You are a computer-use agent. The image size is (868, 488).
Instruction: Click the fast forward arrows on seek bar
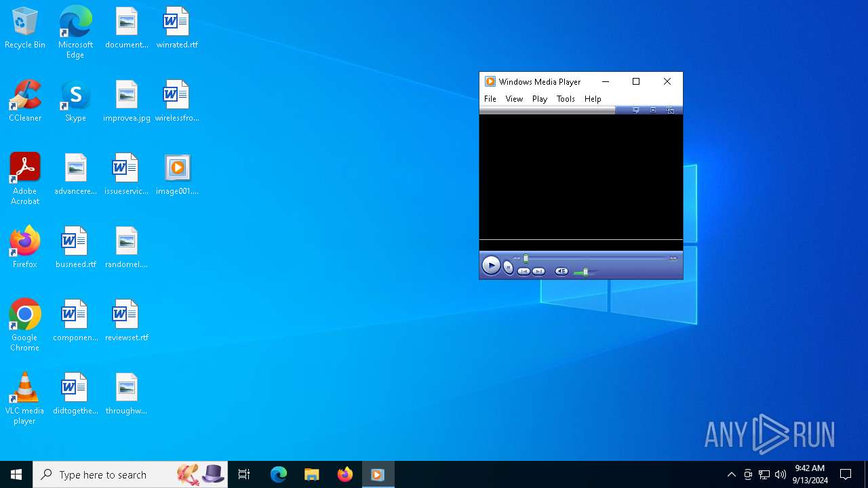tap(673, 258)
